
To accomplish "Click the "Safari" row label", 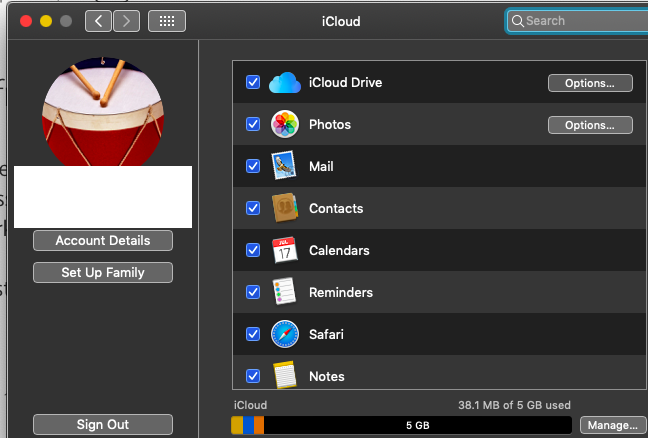I will pos(326,334).
